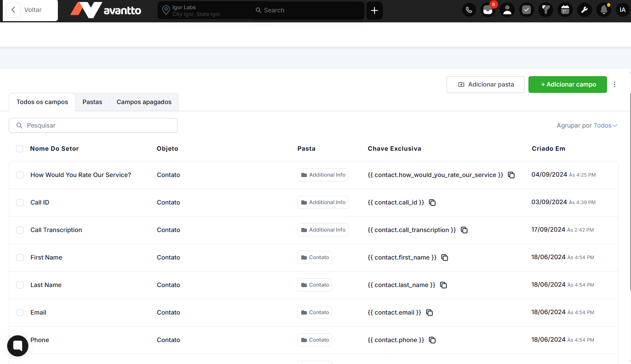Open the IA avatar menu
631x364 pixels.
tap(623, 10)
